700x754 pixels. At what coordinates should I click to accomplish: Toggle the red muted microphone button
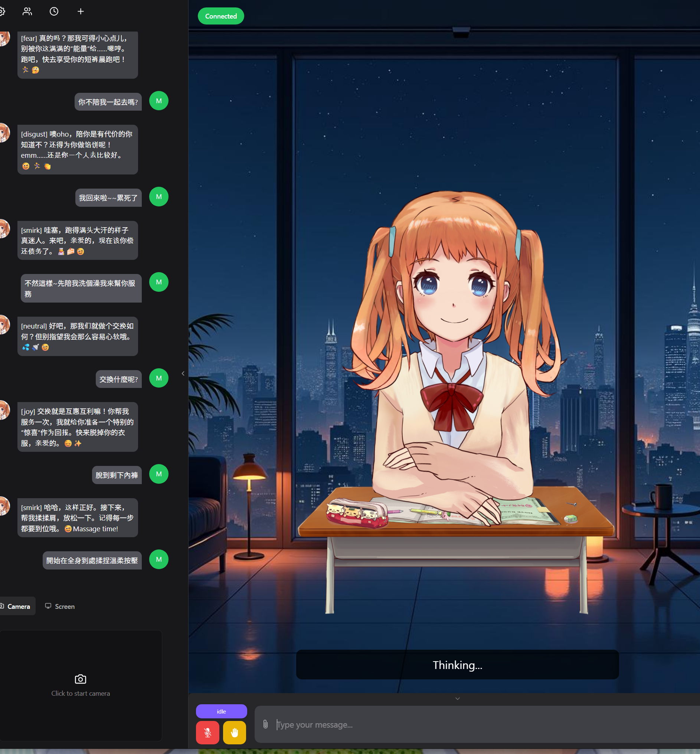click(x=207, y=732)
